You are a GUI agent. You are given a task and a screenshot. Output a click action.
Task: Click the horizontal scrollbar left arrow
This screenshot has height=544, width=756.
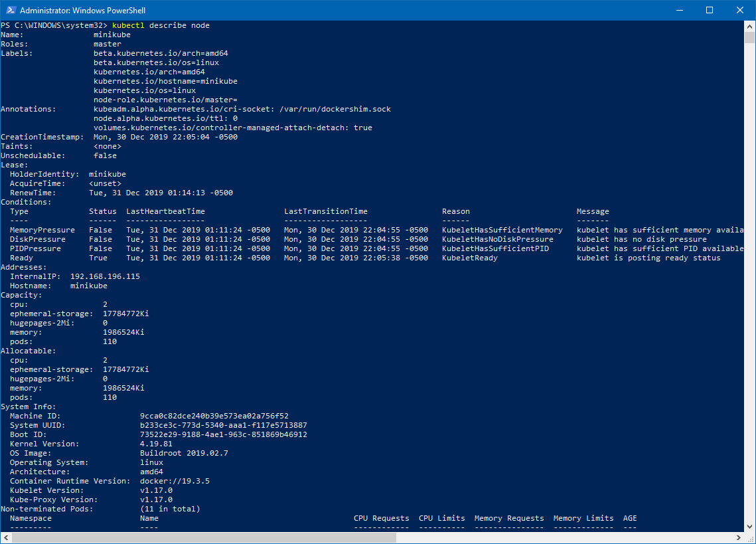[x=6, y=537]
